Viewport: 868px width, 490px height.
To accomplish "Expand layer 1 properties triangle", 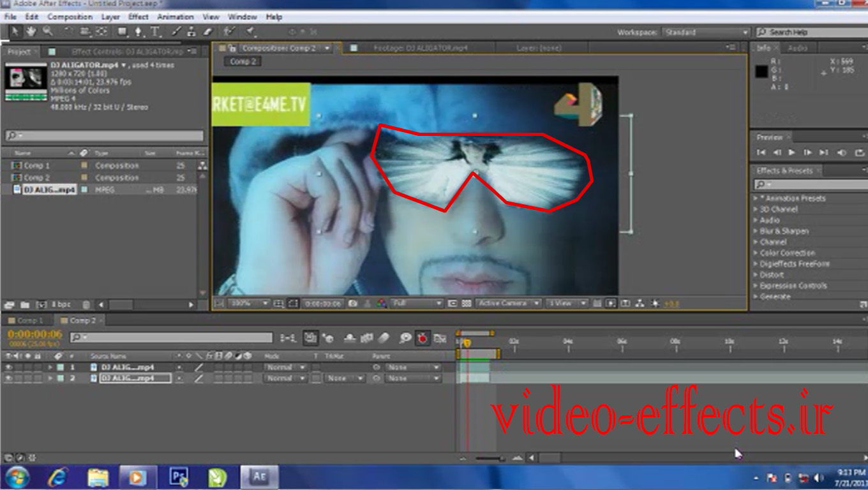I will 50,367.
